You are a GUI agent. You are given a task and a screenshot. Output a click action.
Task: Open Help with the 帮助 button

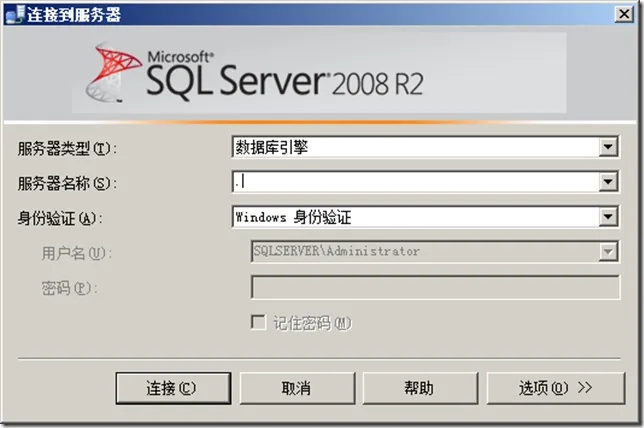pos(420,388)
